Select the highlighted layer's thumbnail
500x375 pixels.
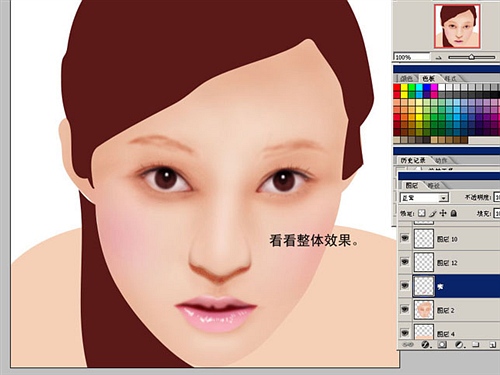pos(424,286)
